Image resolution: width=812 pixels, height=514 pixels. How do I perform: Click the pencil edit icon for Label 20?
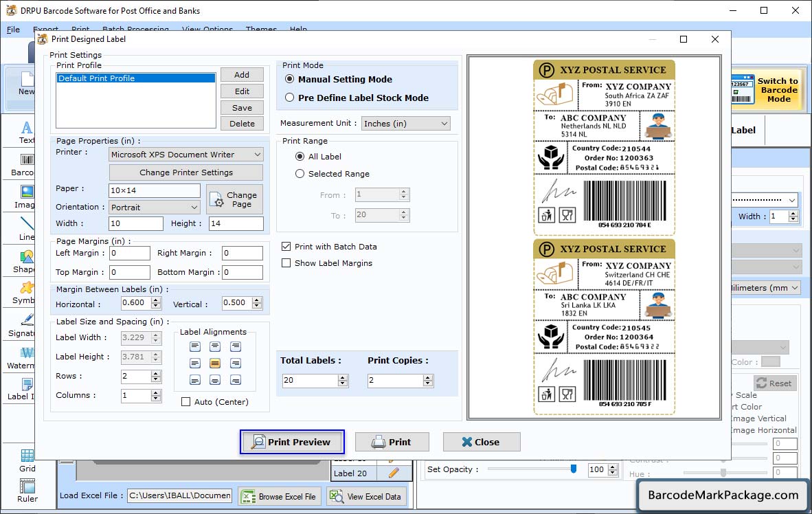[394, 473]
